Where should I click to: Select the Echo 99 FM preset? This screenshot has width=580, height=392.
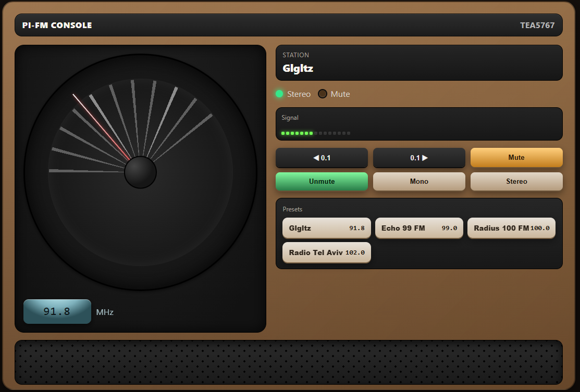(x=419, y=228)
